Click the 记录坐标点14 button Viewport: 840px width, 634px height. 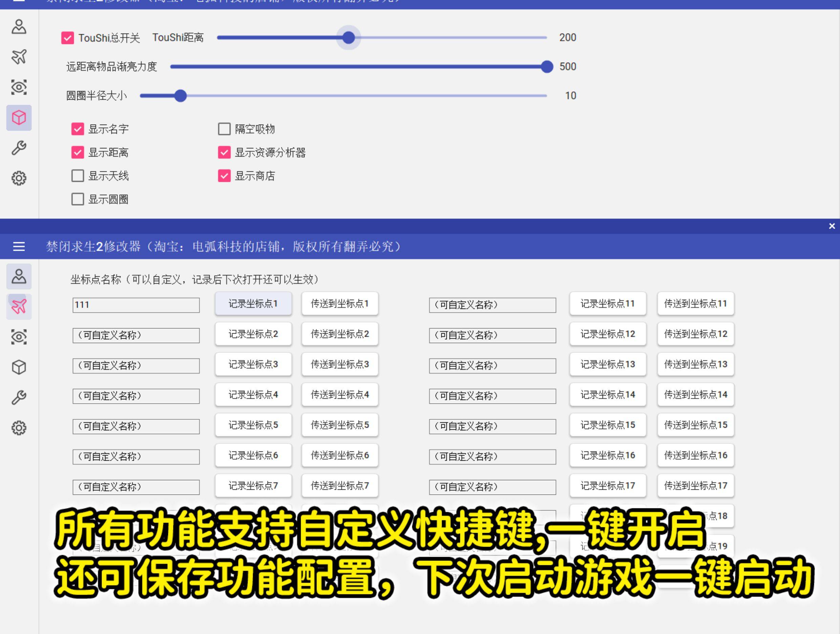coord(608,395)
